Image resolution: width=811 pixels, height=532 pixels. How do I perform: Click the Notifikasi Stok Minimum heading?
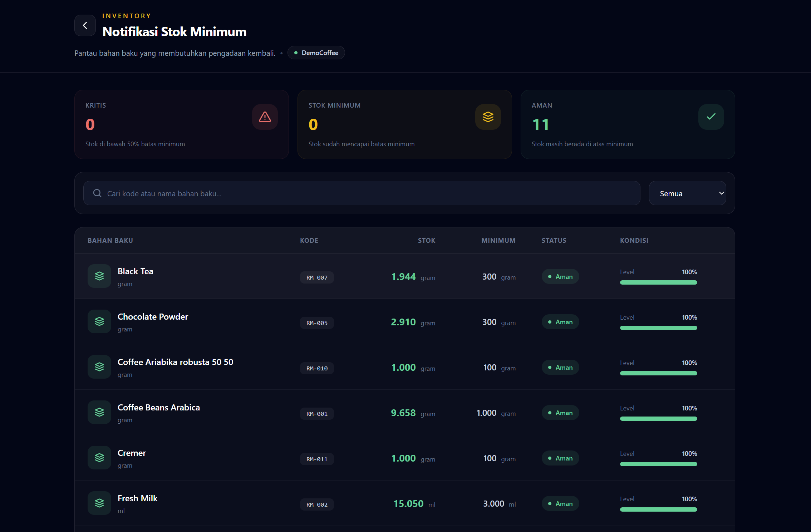coord(175,32)
